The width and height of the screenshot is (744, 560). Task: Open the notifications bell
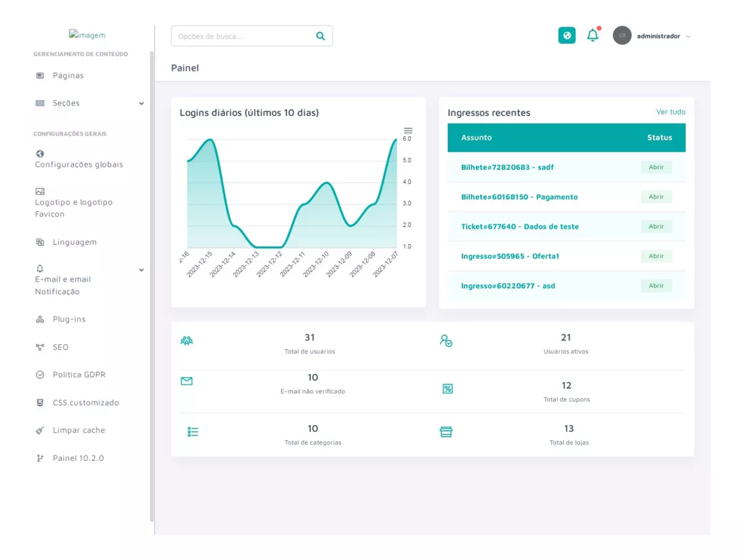[x=592, y=35]
